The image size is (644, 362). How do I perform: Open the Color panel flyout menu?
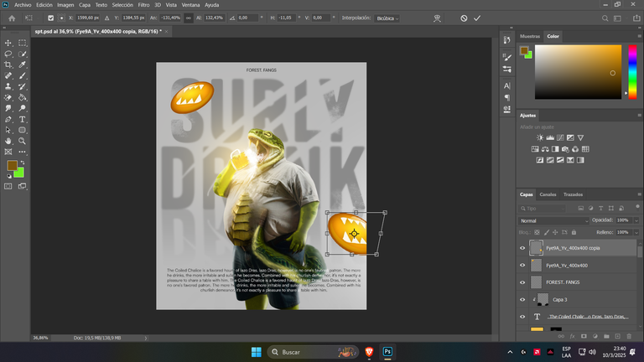point(639,36)
